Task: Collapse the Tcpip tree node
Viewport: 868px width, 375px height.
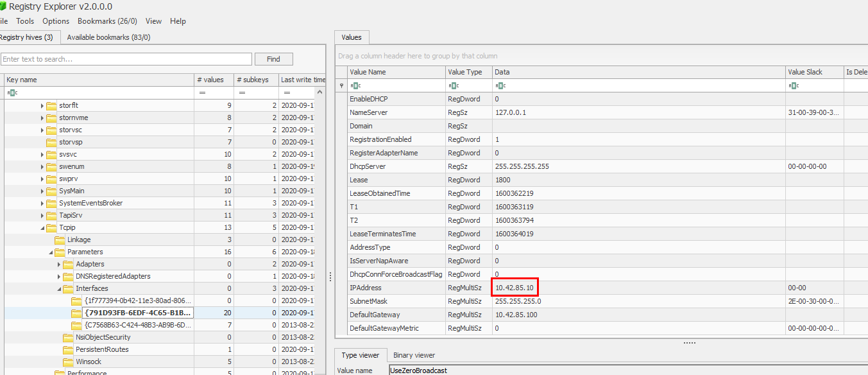Action: tap(43, 227)
